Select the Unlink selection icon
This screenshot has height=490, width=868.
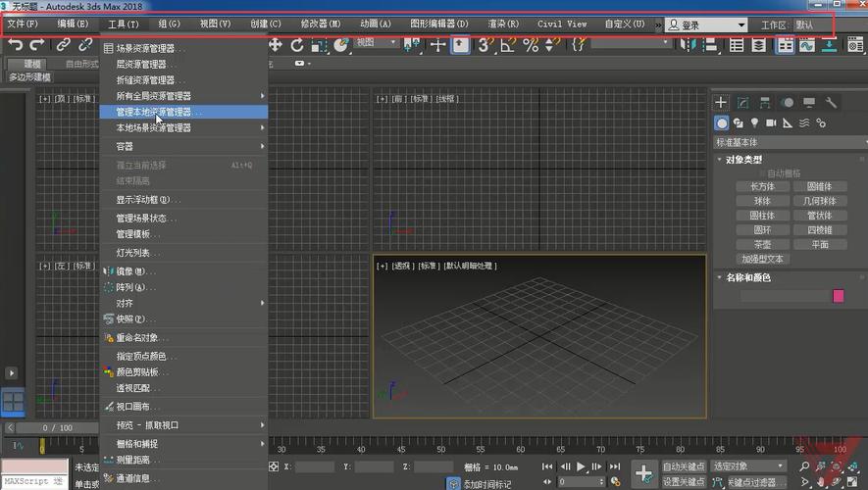pos(85,45)
